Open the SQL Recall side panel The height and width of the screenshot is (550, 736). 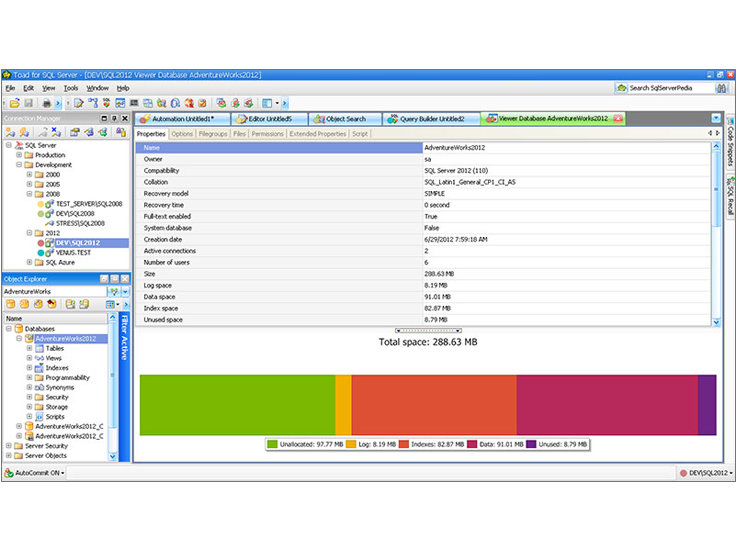click(x=730, y=196)
